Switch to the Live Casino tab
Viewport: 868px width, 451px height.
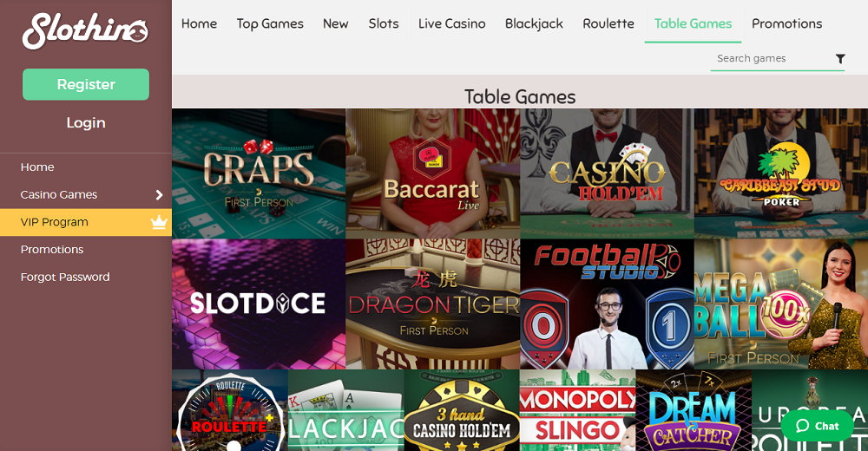451,23
